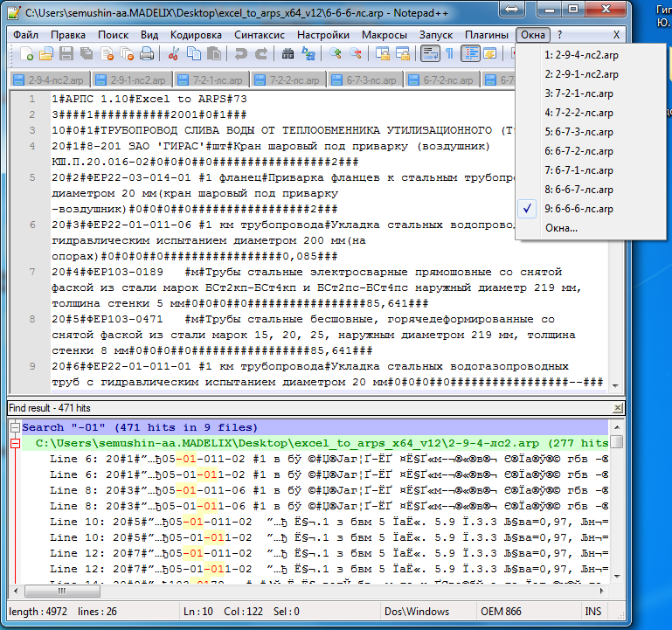This screenshot has width=672, height=630.
Task: Choose 1: 2-9-4-лс2.arp from windows list
Action: click(x=579, y=55)
